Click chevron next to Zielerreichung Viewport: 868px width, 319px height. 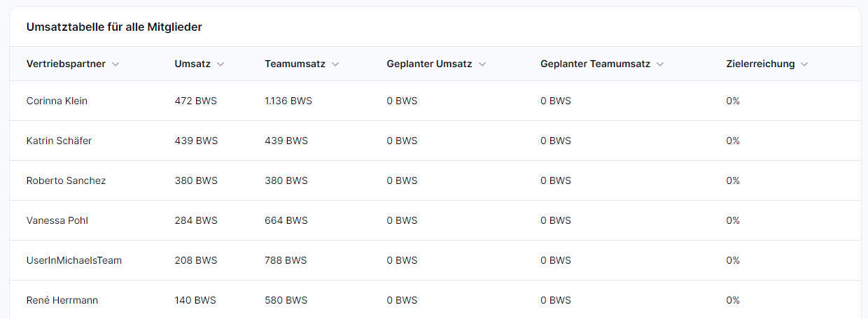(x=804, y=64)
